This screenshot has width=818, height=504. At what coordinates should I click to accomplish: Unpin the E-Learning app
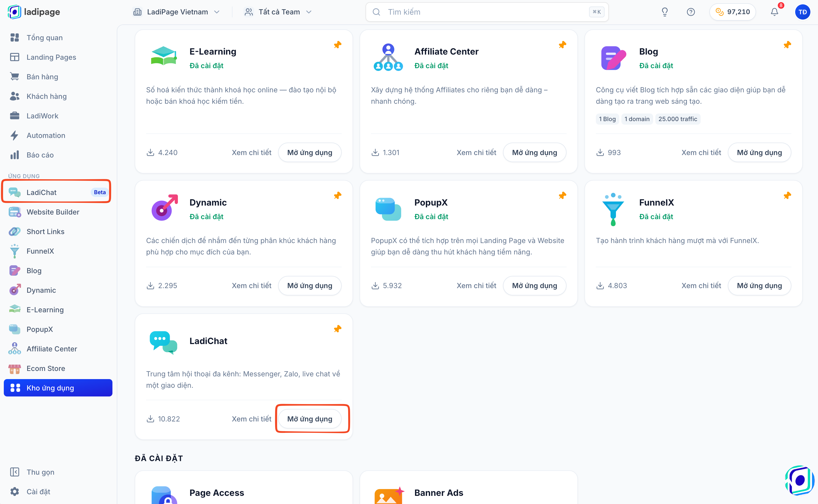click(x=337, y=45)
